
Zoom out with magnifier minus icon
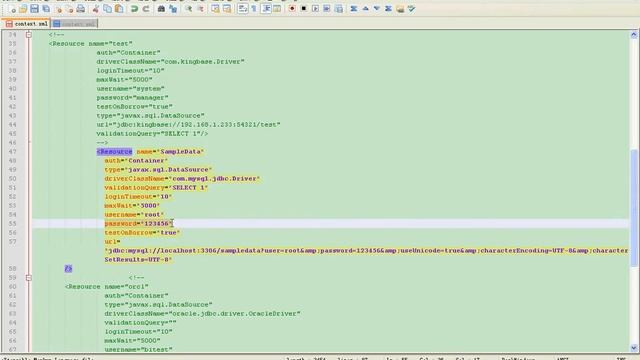(200, 9)
